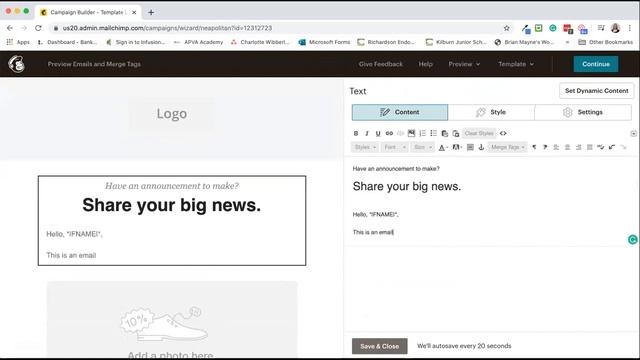
Task: Click the Continue button
Action: 596,64
